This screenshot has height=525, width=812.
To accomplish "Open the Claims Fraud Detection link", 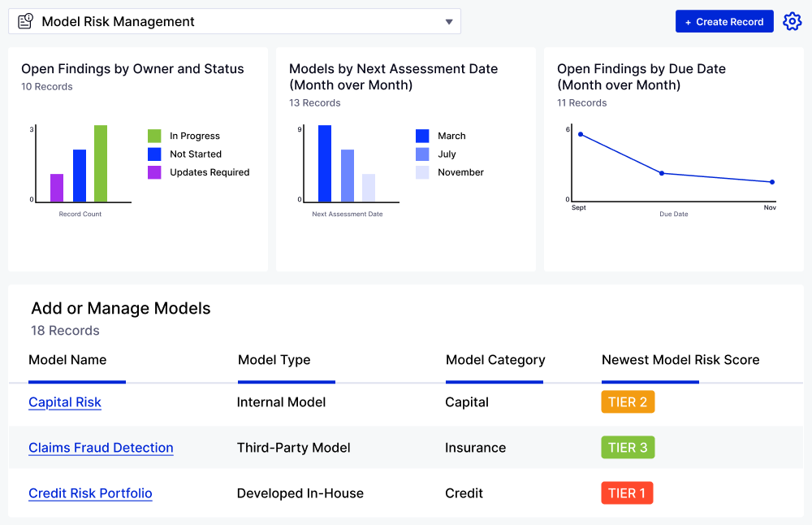I will (x=101, y=448).
